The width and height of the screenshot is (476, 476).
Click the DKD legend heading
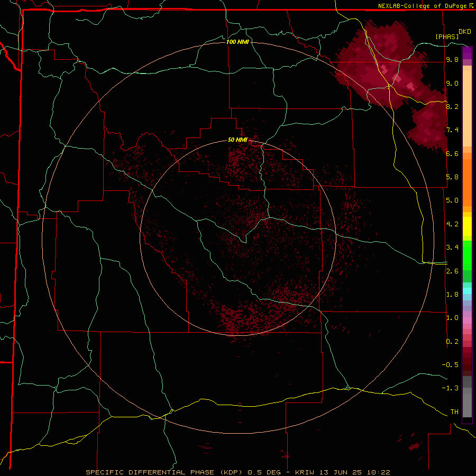coord(465,32)
